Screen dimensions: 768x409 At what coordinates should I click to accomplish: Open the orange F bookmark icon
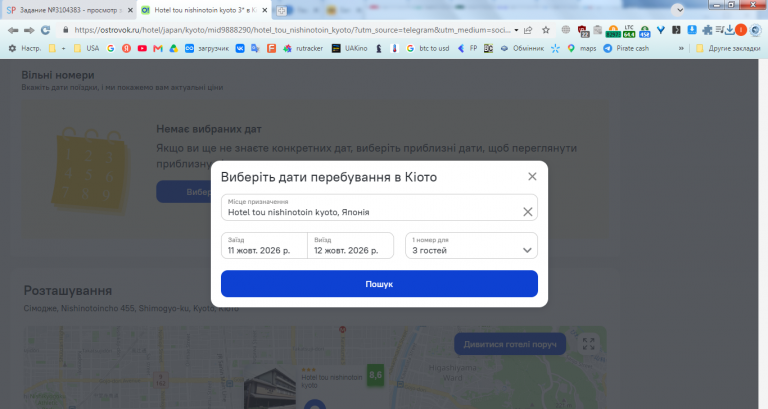tap(271, 48)
